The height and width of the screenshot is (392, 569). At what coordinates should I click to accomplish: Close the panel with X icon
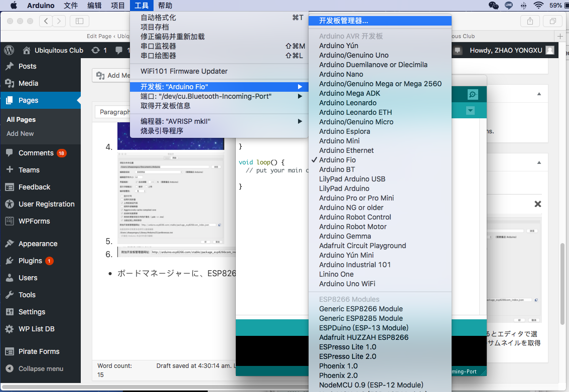point(538,204)
